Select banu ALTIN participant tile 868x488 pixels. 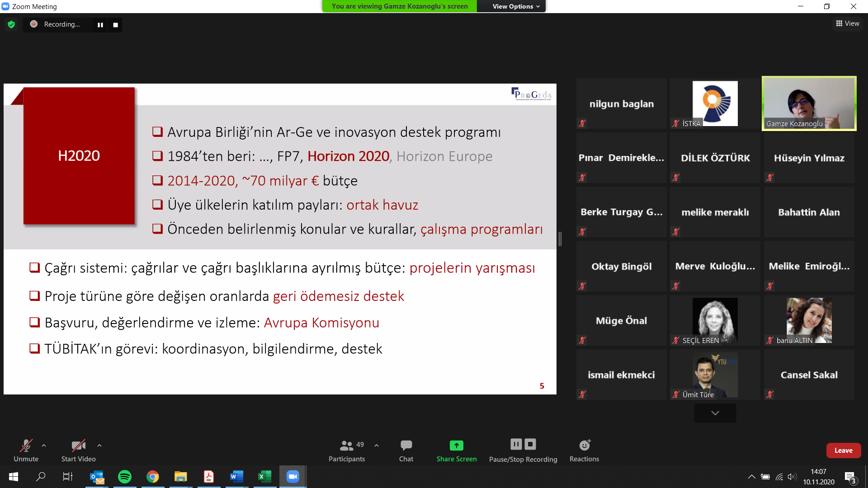809,320
